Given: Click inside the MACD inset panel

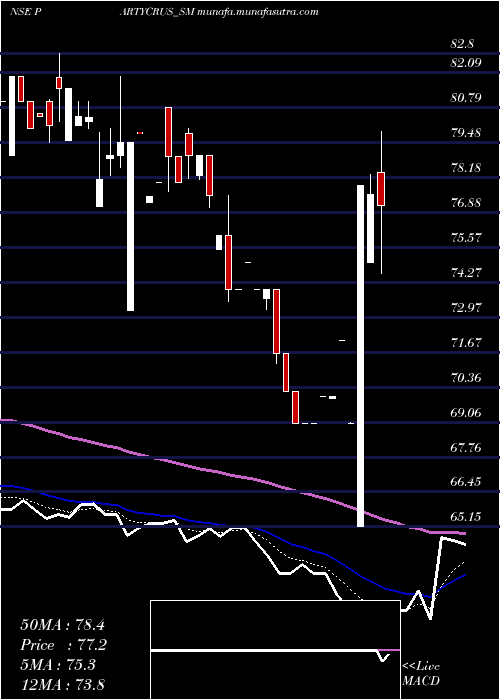Looking at the screenshot, I should [275, 650].
